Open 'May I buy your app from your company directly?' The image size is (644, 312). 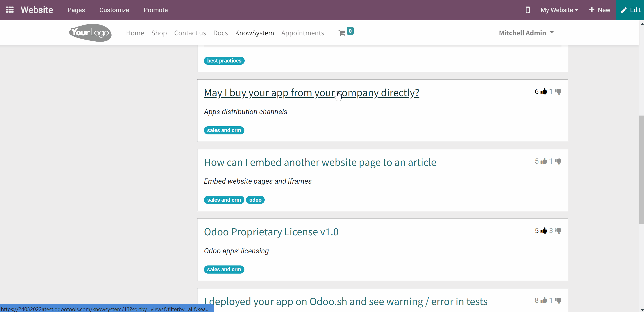311,93
